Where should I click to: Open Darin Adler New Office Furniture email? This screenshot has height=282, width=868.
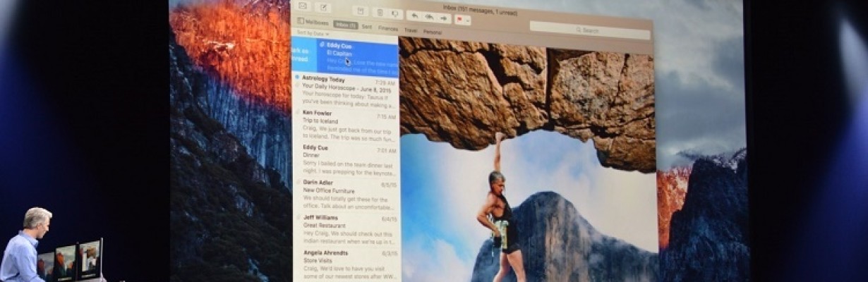point(346,195)
